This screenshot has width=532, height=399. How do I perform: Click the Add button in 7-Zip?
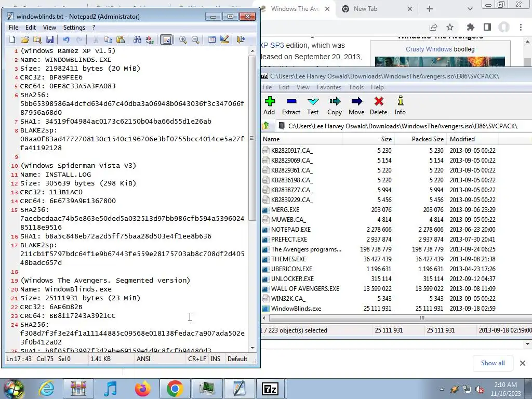click(x=270, y=105)
